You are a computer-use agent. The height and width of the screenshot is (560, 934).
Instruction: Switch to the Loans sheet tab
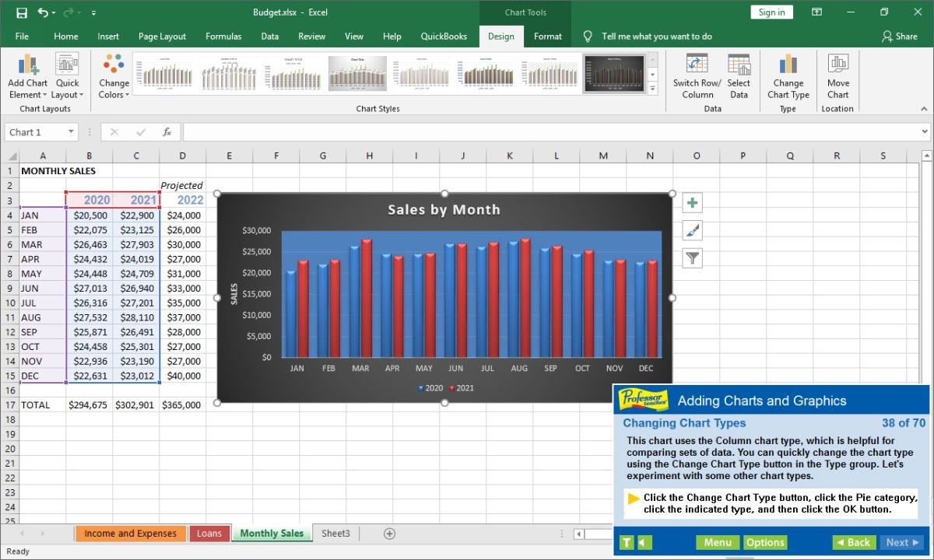(x=209, y=533)
